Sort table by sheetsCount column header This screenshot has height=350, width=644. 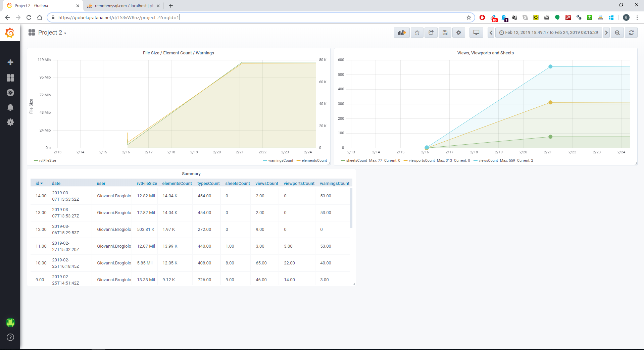click(x=238, y=184)
